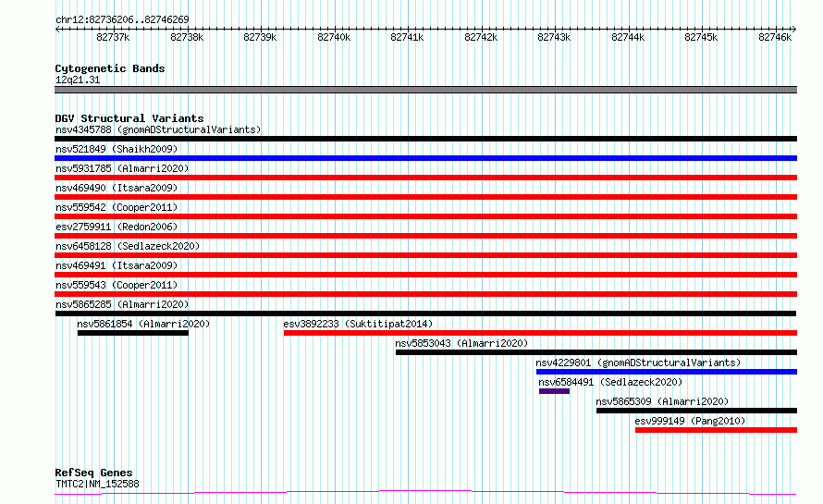Open the TMTC2|NM_152588 gene label
Viewport: 823px width, 504px height.
[x=97, y=484]
